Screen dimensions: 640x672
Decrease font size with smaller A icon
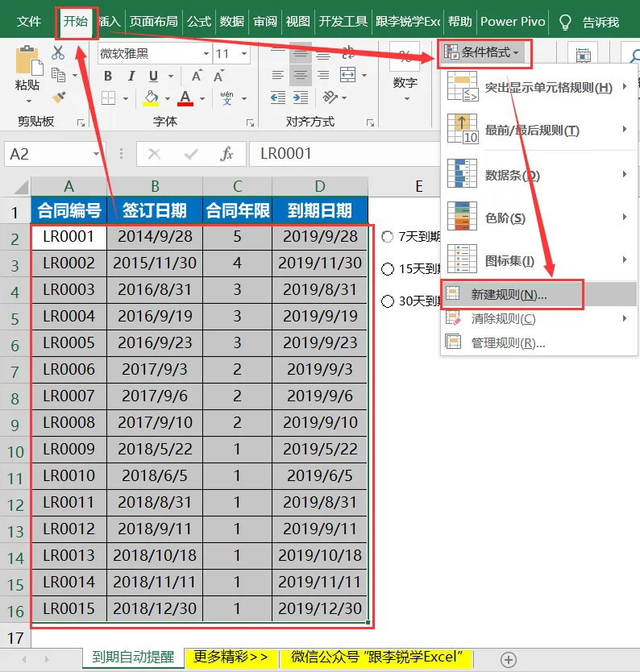point(218,76)
